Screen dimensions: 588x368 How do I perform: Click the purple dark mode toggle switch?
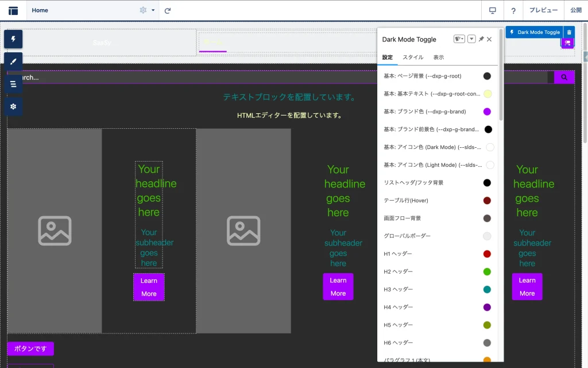click(567, 43)
